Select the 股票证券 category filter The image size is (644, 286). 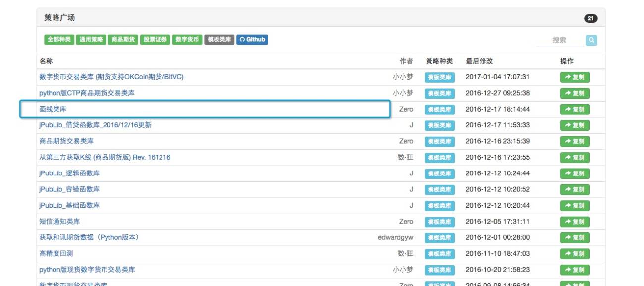coord(155,40)
